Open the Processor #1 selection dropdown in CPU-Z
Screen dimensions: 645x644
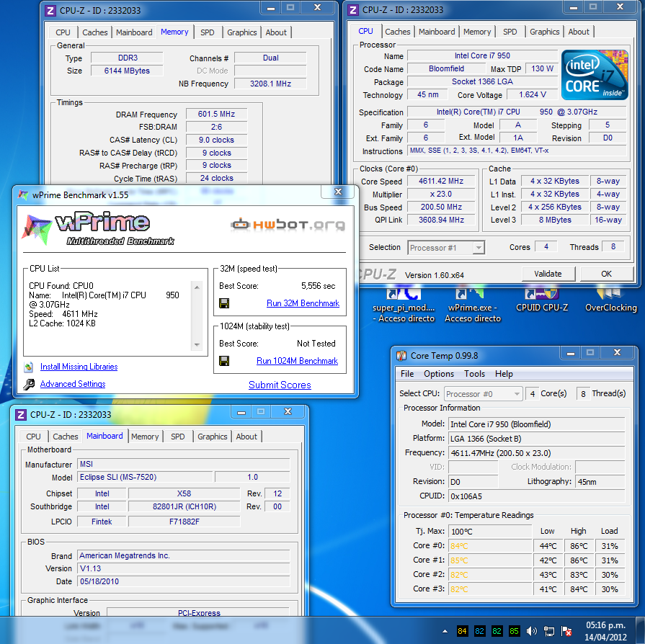pyautogui.click(x=446, y=248)
